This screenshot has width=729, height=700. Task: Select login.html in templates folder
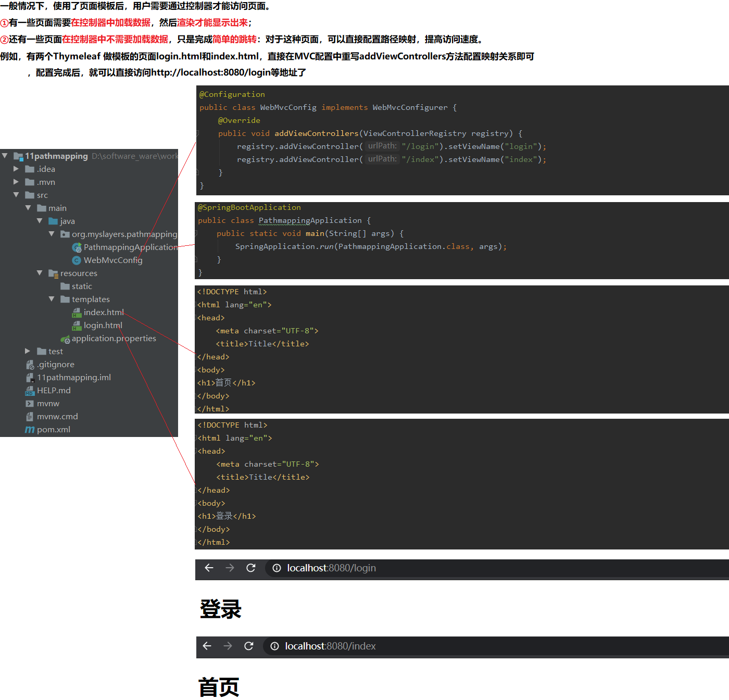pos(103,326)
